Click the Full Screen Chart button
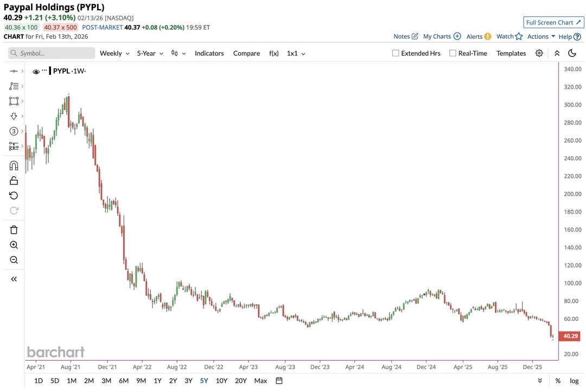The width and height of the screenshot is (586, 392). pos(553,22)
